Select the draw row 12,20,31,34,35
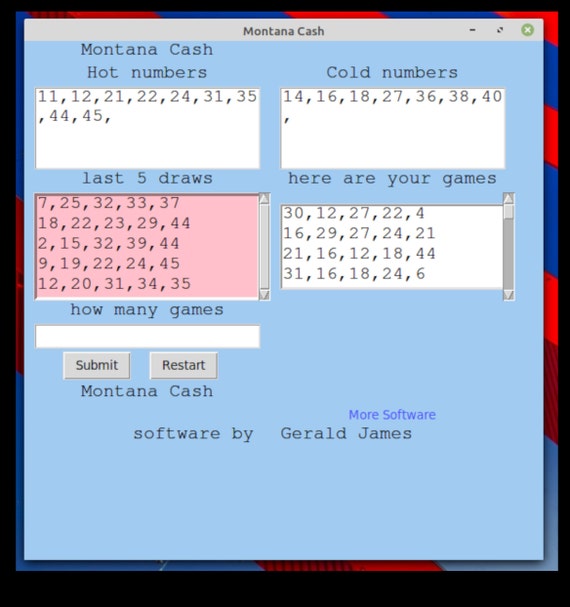570x607 pixels. coord(147,284)
